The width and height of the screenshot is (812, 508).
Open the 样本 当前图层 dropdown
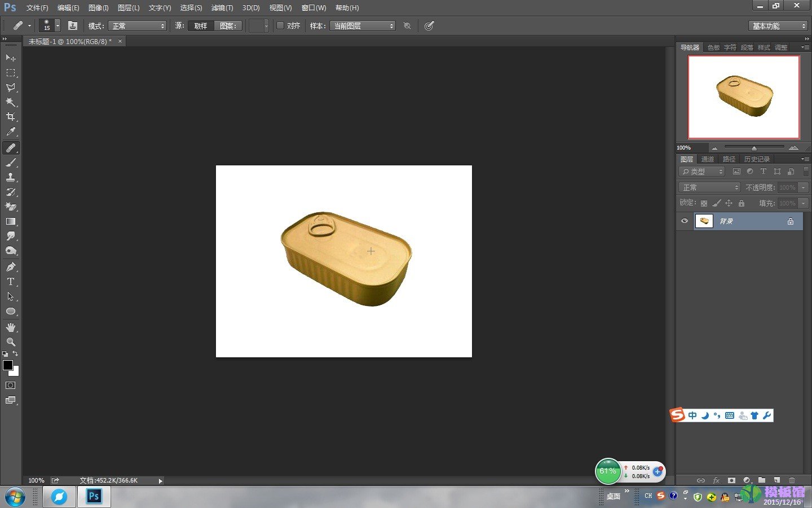(x=363, y=26)
